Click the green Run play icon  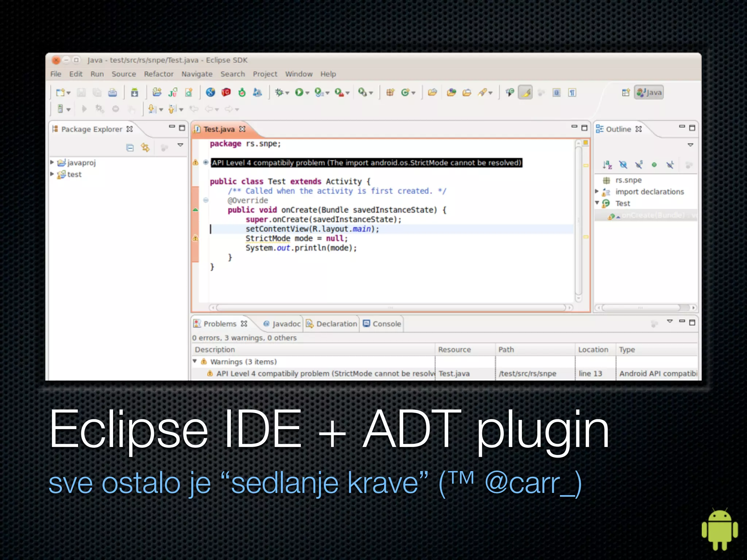(x=299, y=93)
